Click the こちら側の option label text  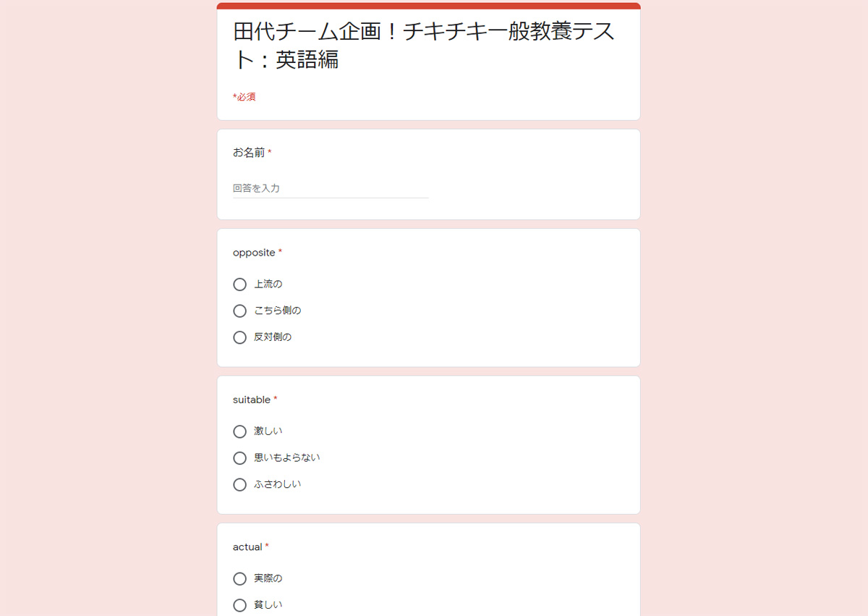click(277, 311)
